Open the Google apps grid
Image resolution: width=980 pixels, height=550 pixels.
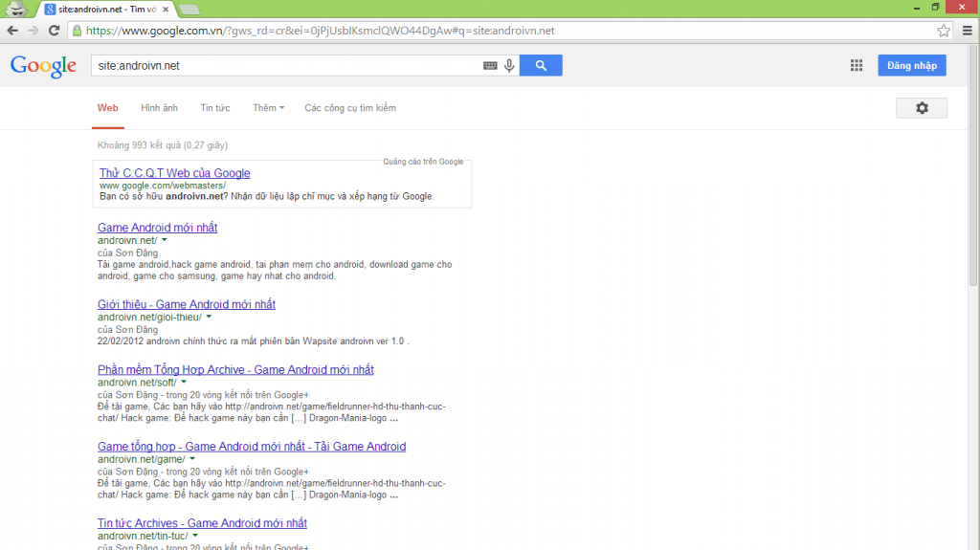(x=857, y=66)
